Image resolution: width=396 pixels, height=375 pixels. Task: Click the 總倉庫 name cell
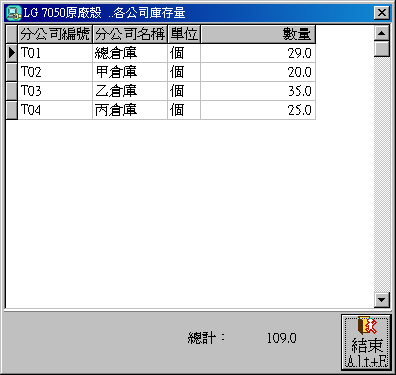click(130, 53)
